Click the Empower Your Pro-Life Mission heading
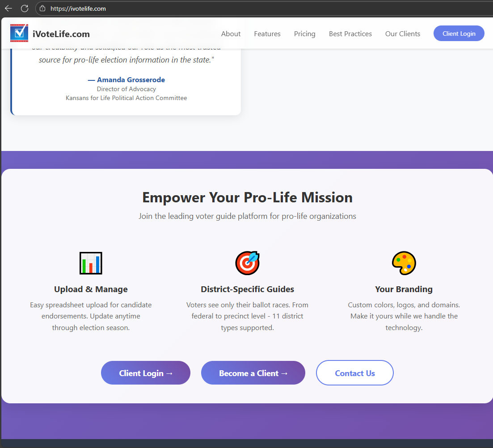 point(247,197)
